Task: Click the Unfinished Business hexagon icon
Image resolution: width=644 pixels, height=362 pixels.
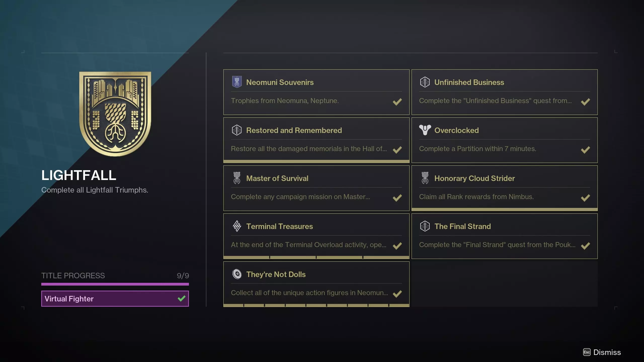Action: click(x=425, y=82)
